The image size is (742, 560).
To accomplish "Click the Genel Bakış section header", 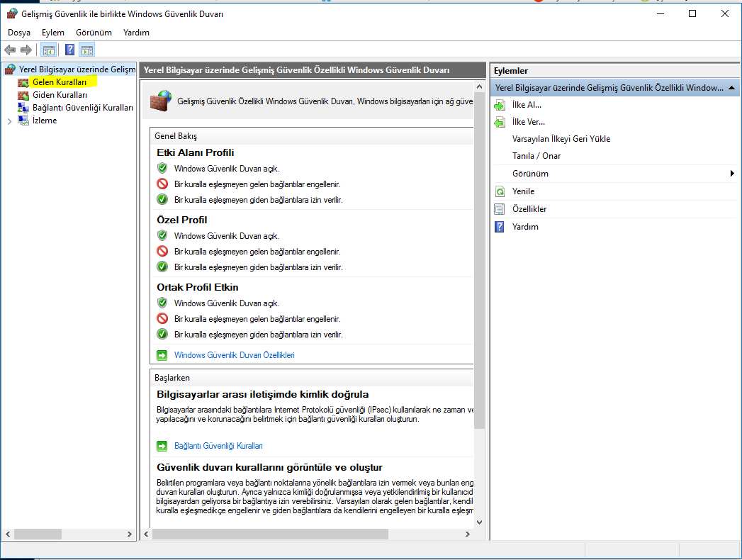I will click(x=176, y=136).
